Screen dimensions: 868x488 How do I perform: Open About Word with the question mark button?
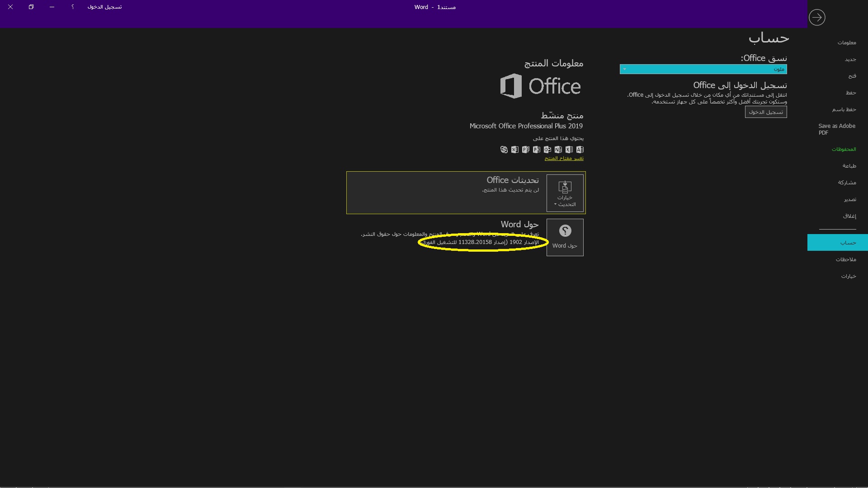click(x=565, y=238)
